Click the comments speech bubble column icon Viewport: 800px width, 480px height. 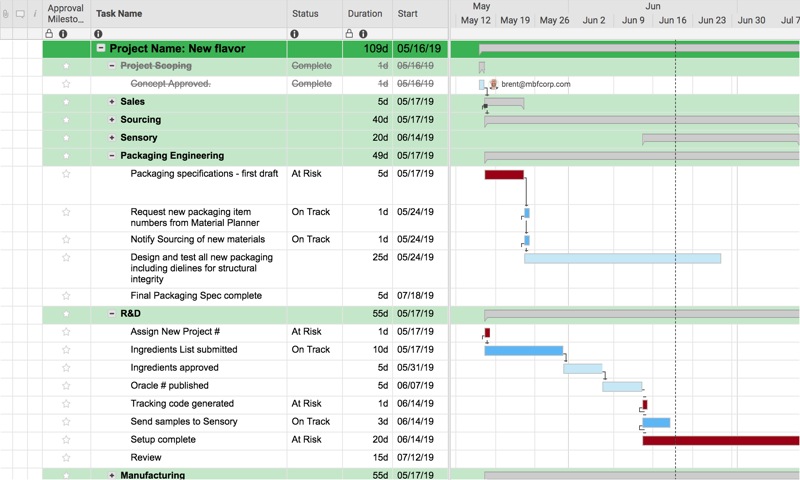click(20, 14)
